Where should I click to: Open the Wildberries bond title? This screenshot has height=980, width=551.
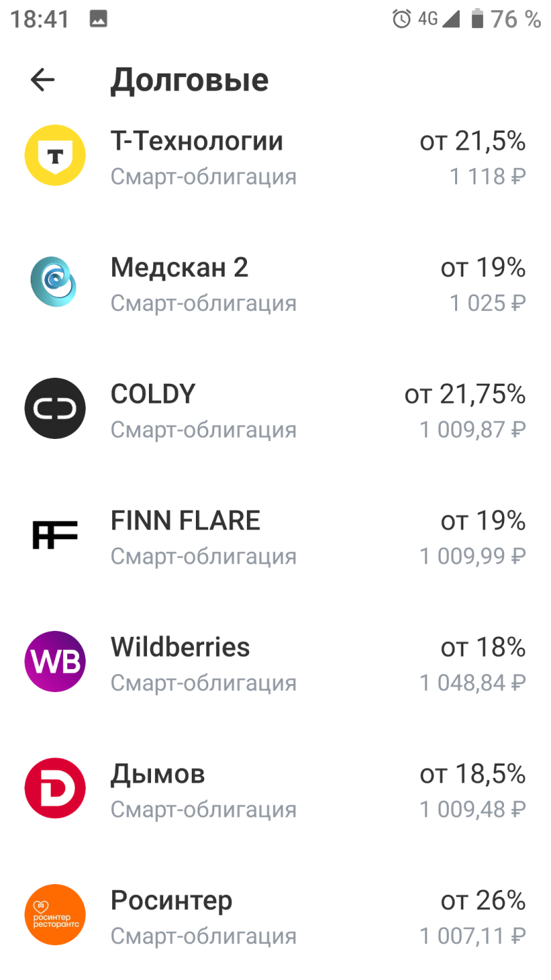click(x=180, y=647)
